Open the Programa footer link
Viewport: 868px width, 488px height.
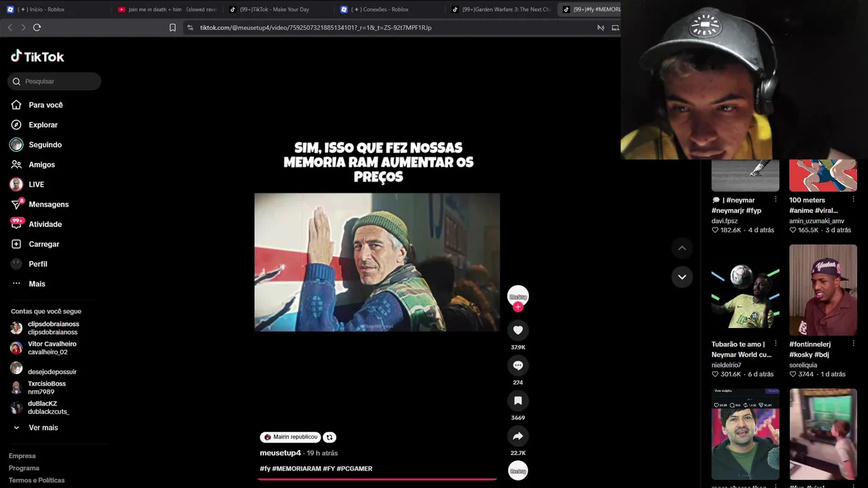(24, 468)
